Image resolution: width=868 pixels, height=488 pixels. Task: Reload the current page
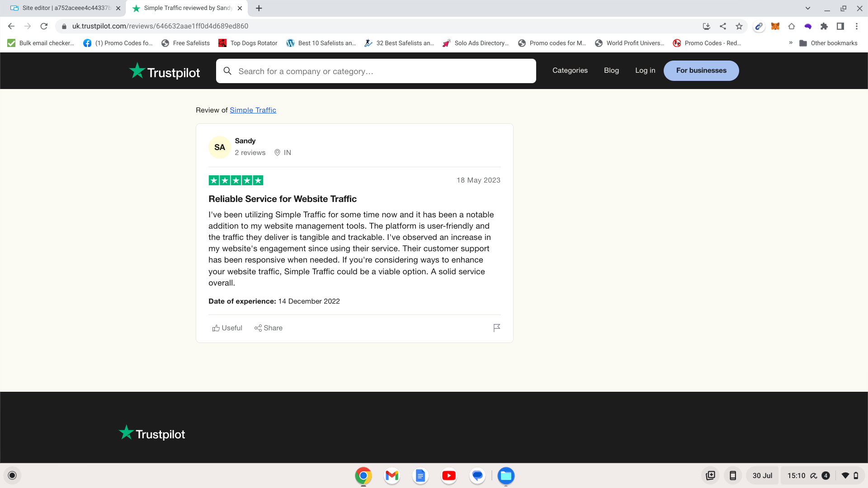tap(44, 26)
